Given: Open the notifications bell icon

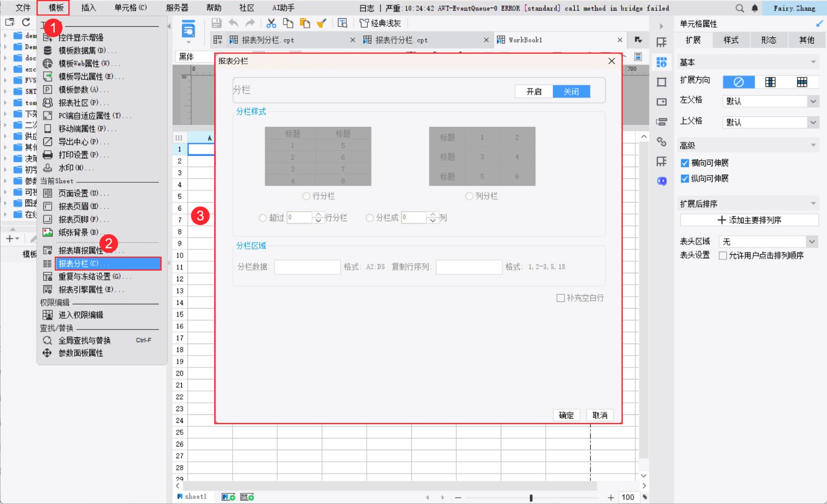Looking at the screenshot, I should tap(755, 8).
